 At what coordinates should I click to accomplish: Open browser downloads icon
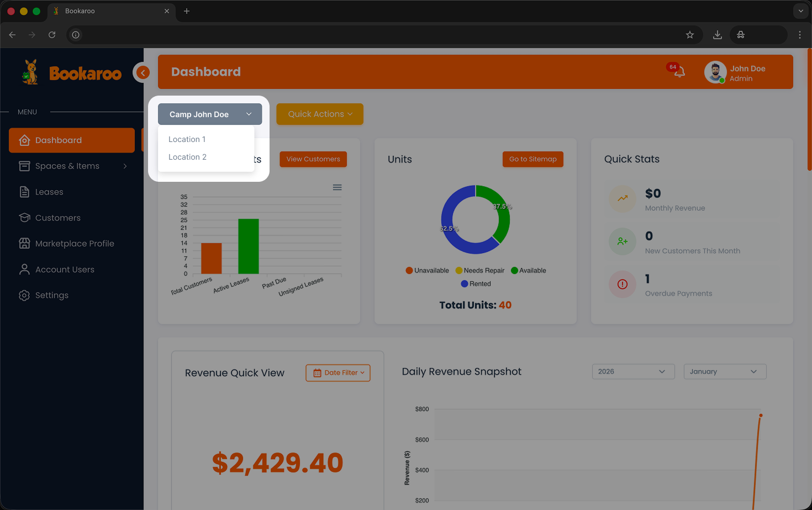click(717, 35)
